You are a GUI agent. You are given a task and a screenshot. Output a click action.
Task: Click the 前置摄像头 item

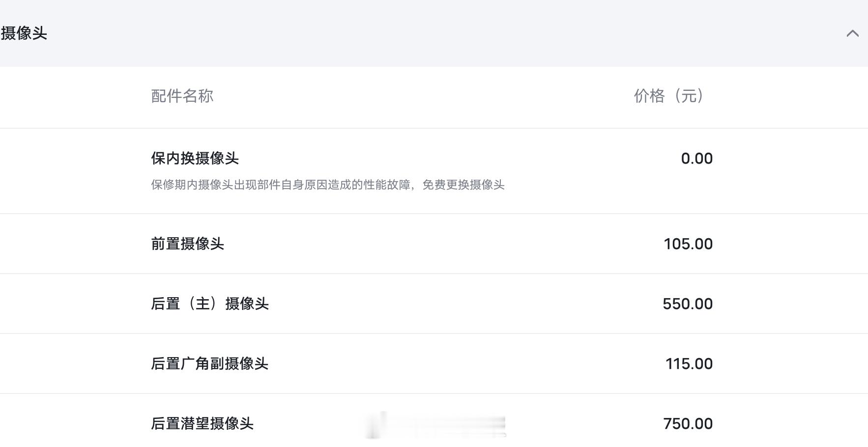pos(187,244)
